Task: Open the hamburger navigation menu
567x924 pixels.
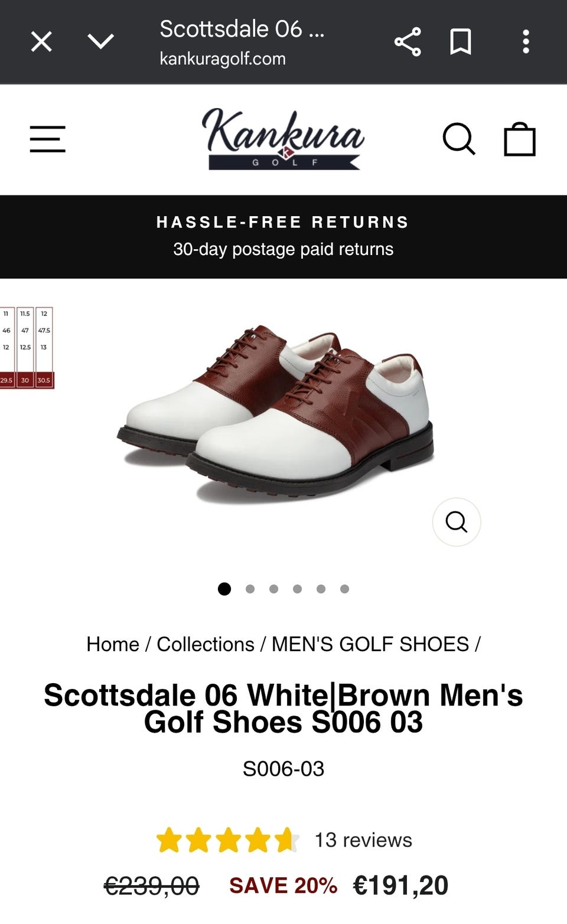Action: 48,139
